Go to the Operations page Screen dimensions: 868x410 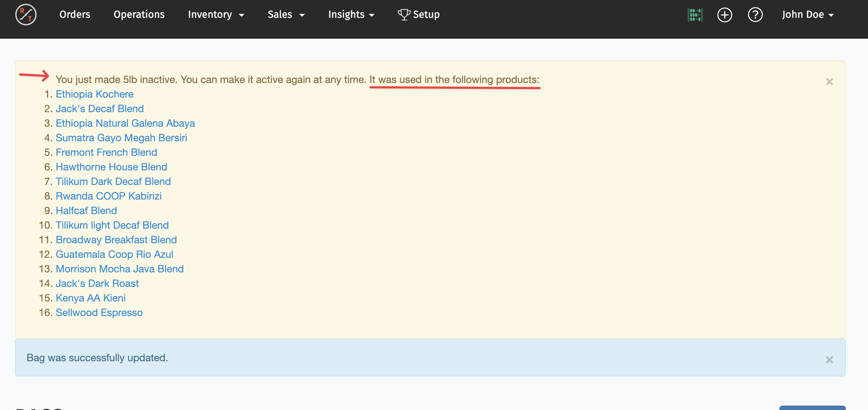(x=139, y=15)
